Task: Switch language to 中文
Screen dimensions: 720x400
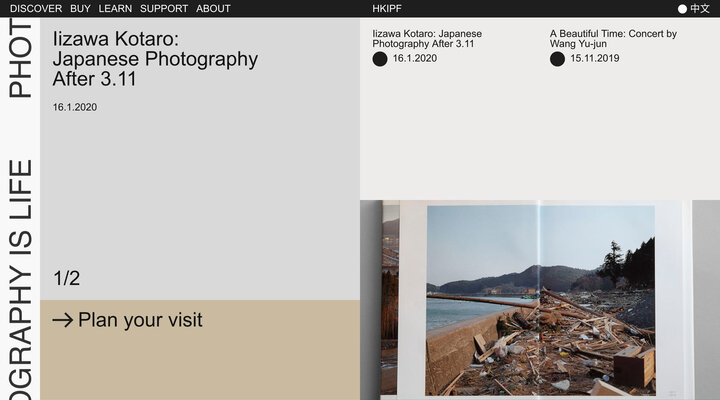Action: coord(700,9)
